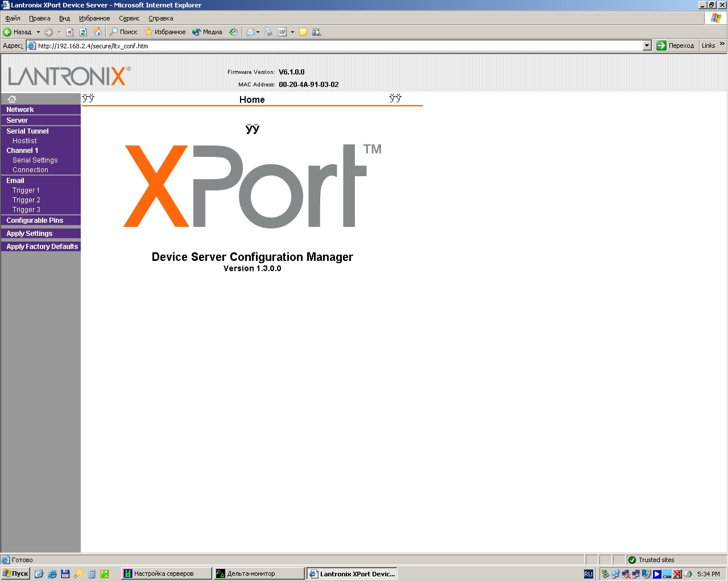
Task: Click the Research icon at toolbar end
Action: click(317, 32)
